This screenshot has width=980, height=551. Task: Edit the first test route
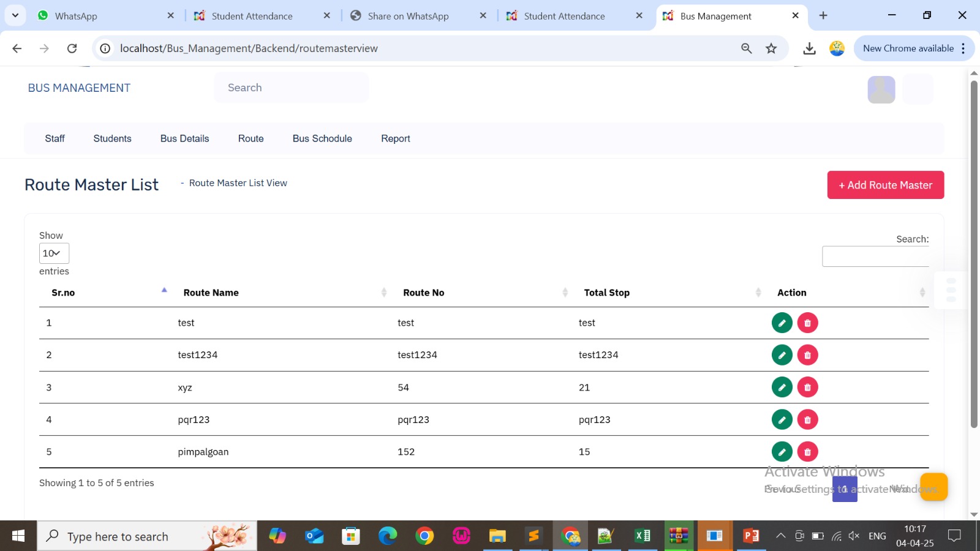click(782, 323)
